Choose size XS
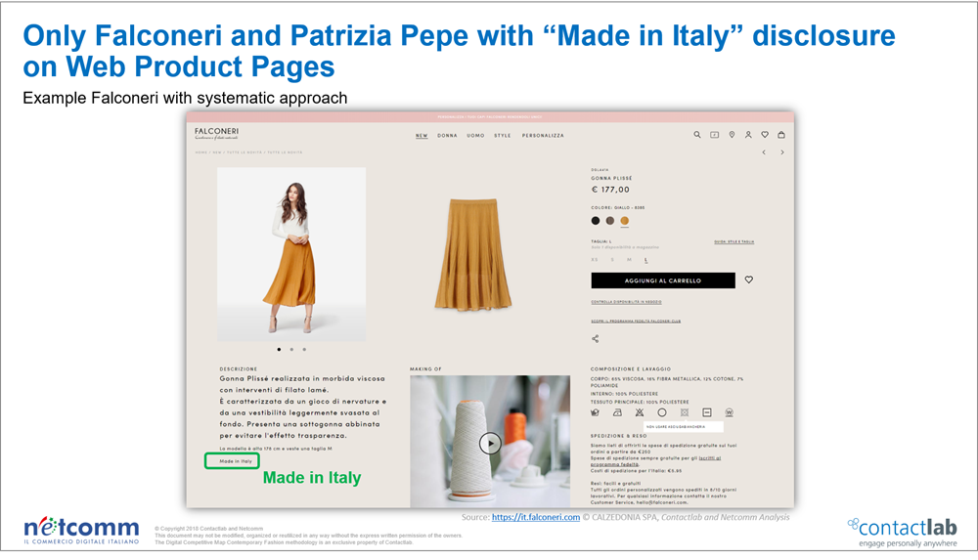The height and width of the screenshot is (560, 978). 595,259
